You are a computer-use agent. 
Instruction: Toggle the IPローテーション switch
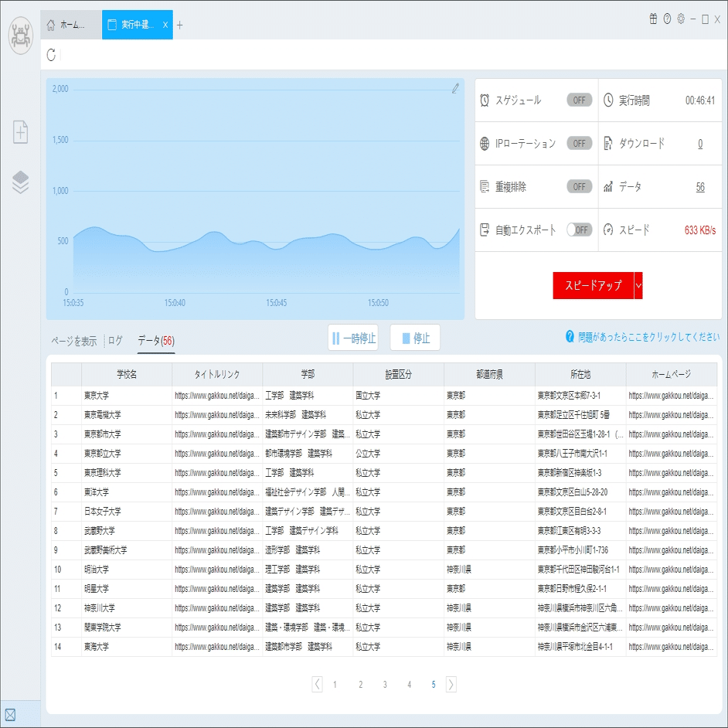coord(579,144)
